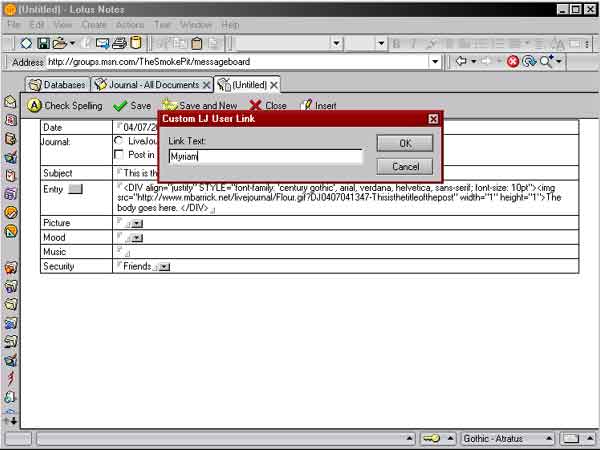This screenshot has height=450, width=600.
Task: Open the Create menu
Action: [94, 25]
